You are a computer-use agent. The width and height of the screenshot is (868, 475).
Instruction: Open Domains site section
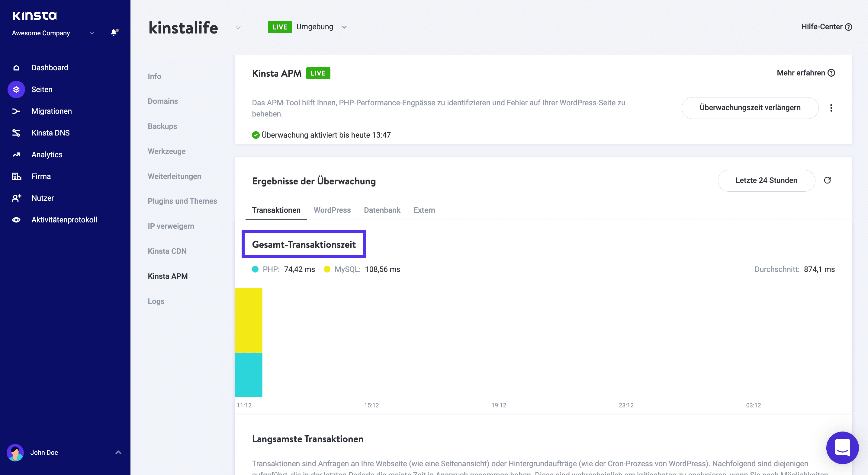pos(163,101)
